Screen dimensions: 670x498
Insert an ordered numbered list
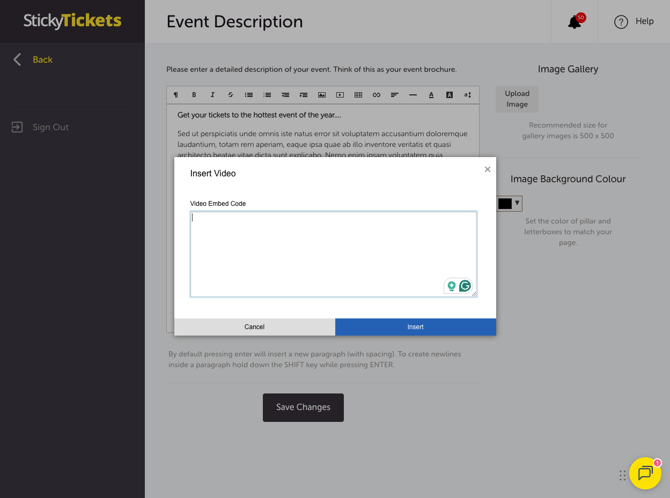coord(267,95)
